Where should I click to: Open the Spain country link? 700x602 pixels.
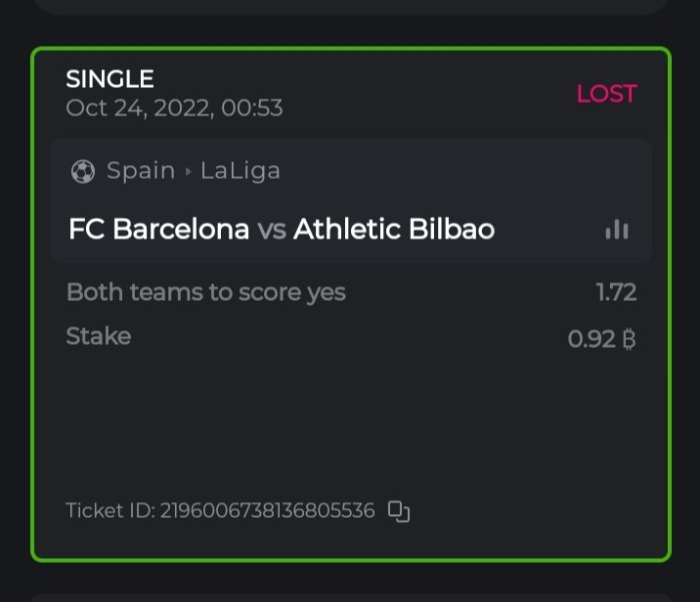141,171
